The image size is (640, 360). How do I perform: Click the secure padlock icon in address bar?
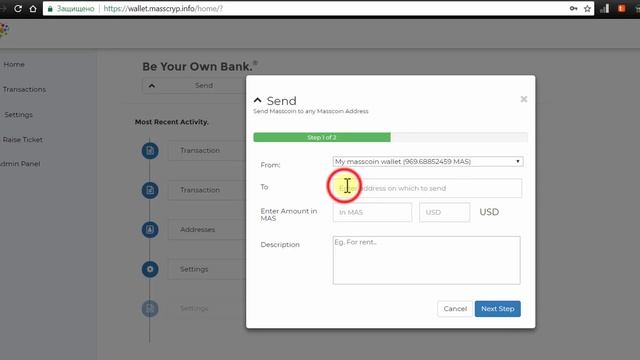coord(50,9)
